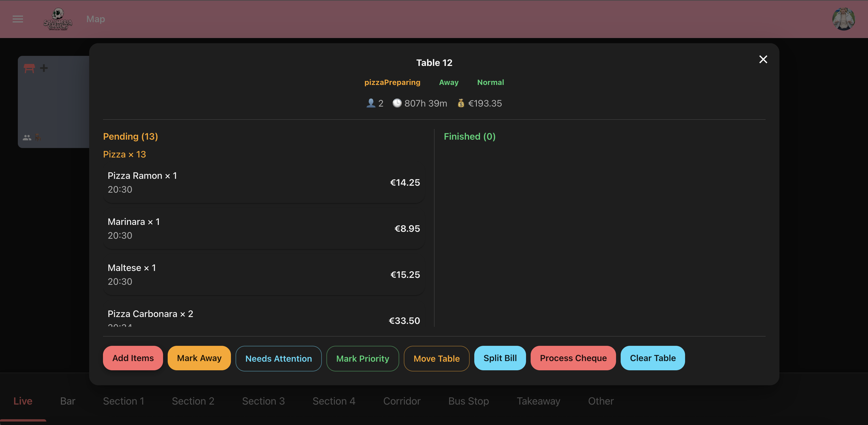This screenshot has height=425, width=868.
Task: Click the plus icon on the table card
Action: coord(44,68)
